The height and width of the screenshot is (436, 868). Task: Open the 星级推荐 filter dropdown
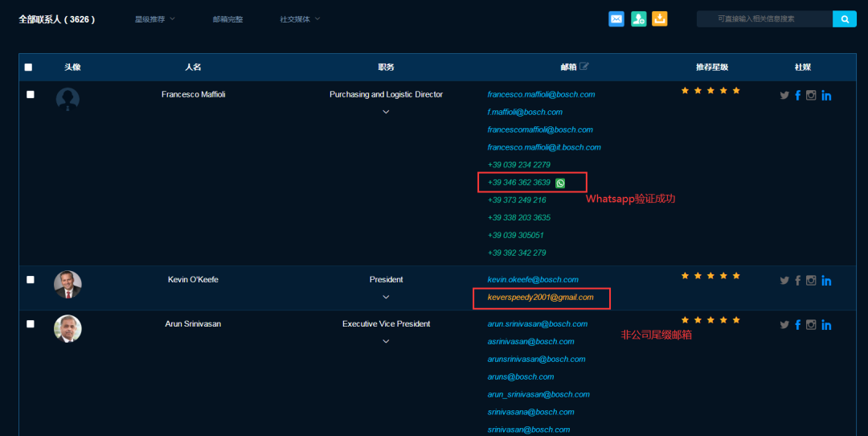pos(154,19)
